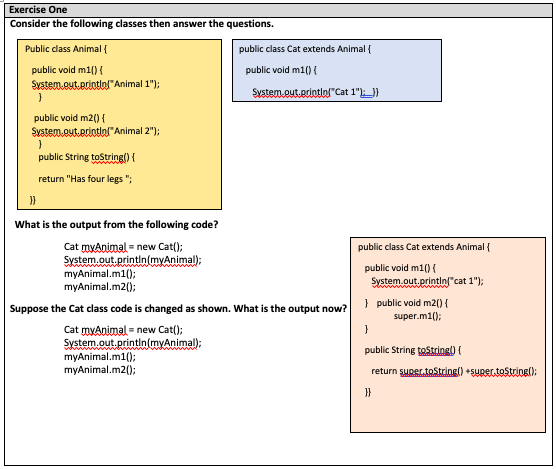This screenshot has width=556, height=469.
Task: Click println "Animal 1" statement
Action: click(x=96, y=84)
